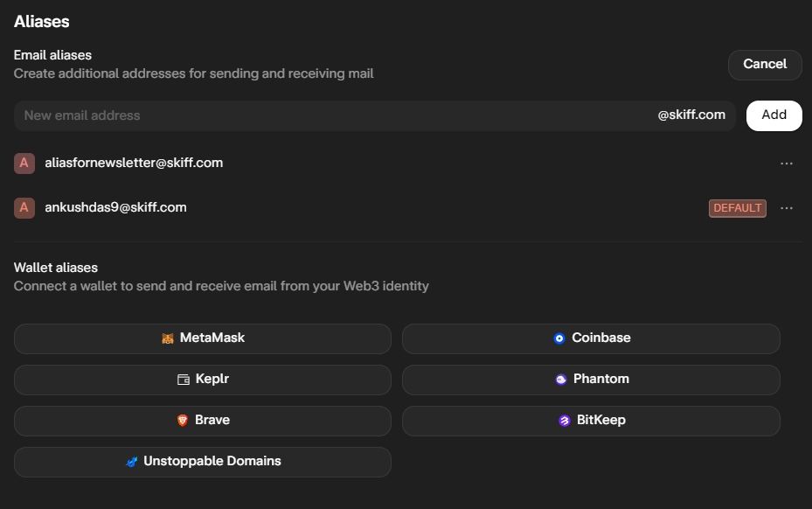The height and width of the screenshot is (509, 812).
Task: Select the aliasfornewsletter@skiff.com alias entry
Action: (x=133, y=163)
